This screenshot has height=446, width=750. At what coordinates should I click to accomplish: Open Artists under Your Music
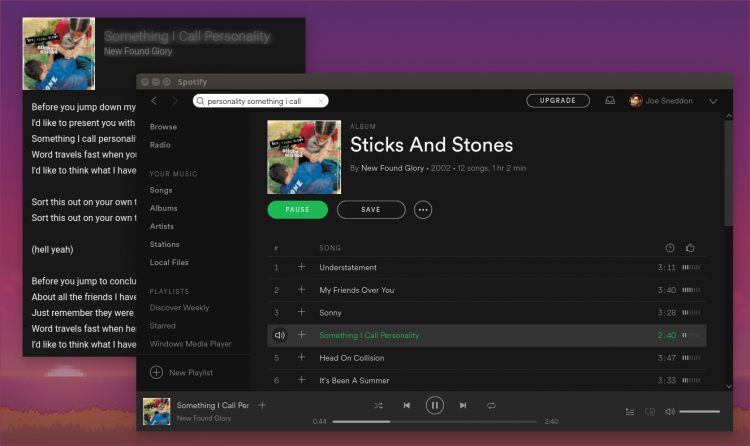161,226
